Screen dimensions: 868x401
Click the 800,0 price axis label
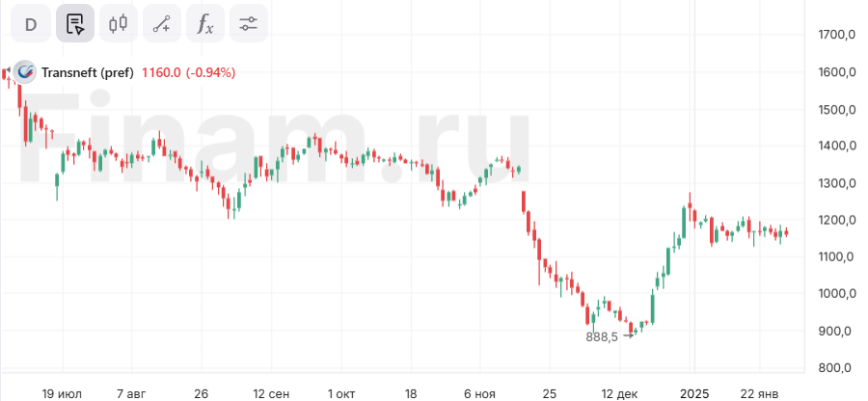(837, 368)
